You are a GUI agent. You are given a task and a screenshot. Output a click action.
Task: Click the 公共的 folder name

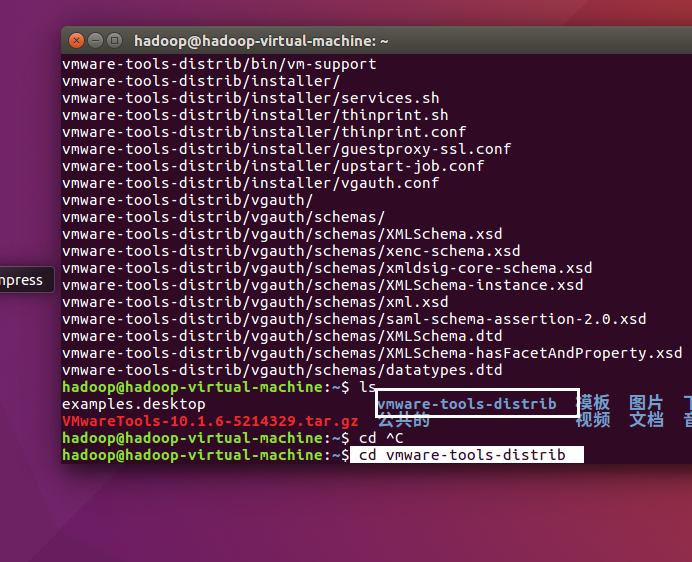[x=403, y=420]
